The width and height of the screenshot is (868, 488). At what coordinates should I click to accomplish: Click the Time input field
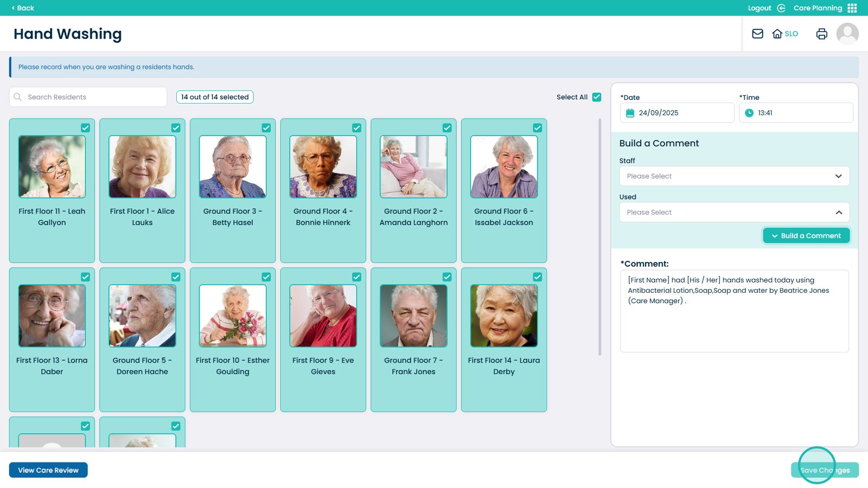tap(796, 113)
